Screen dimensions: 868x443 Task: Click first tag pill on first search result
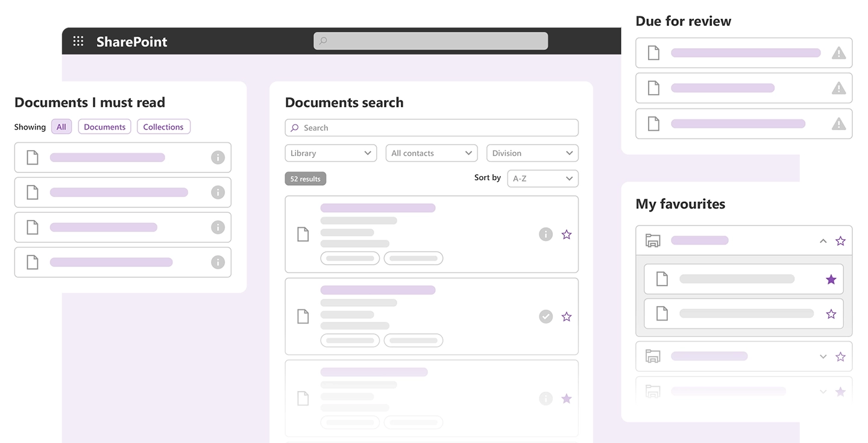(350, 259)
